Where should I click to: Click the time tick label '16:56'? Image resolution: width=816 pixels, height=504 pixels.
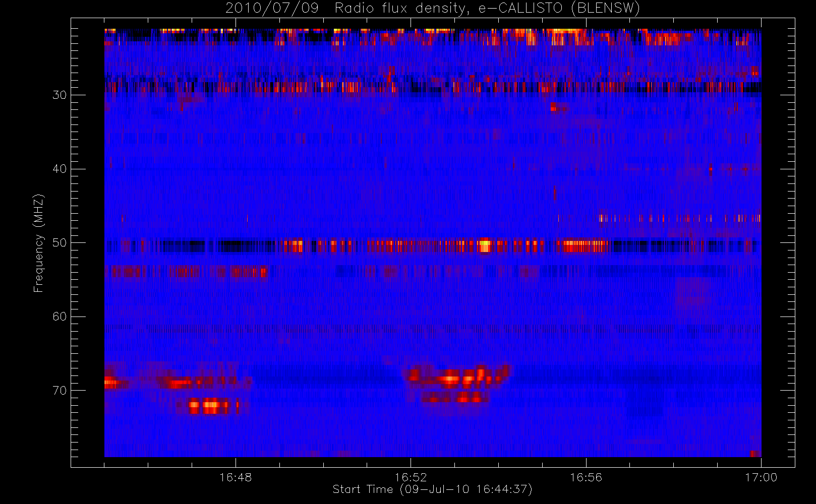tap(586, 477)
